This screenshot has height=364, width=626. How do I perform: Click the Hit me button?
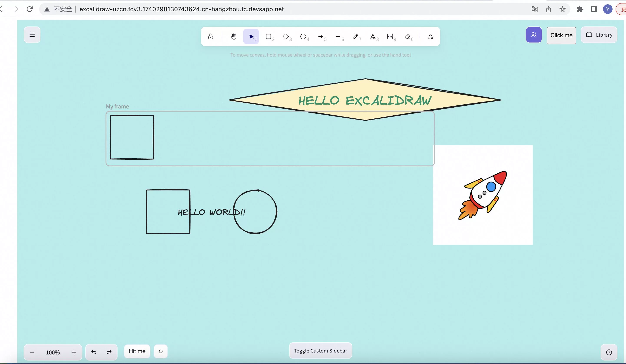point(137,351)
